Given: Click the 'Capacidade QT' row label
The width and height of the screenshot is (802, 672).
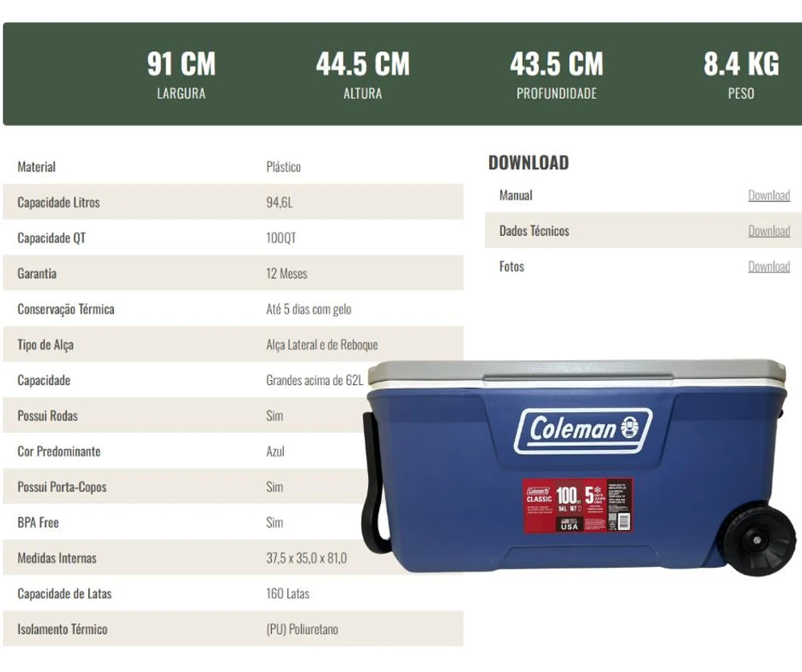Looking at the screenshot, I should 51,238.
